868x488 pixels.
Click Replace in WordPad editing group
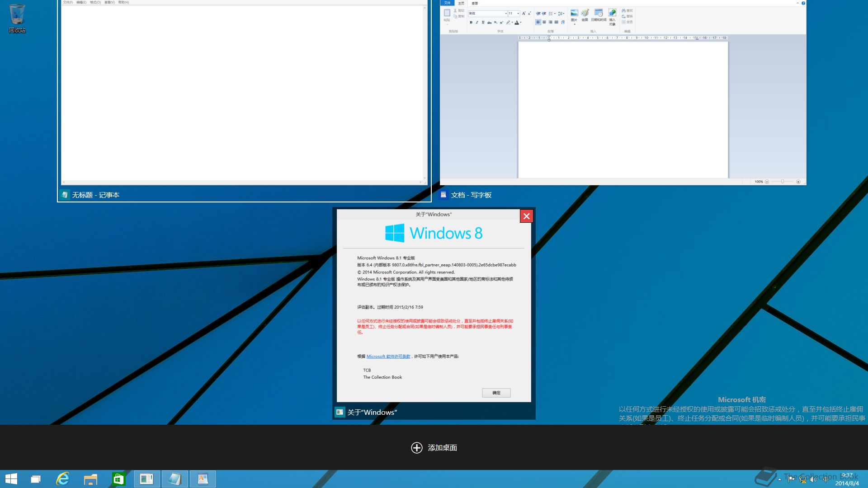pyautogui.click(x=627, y=16)
